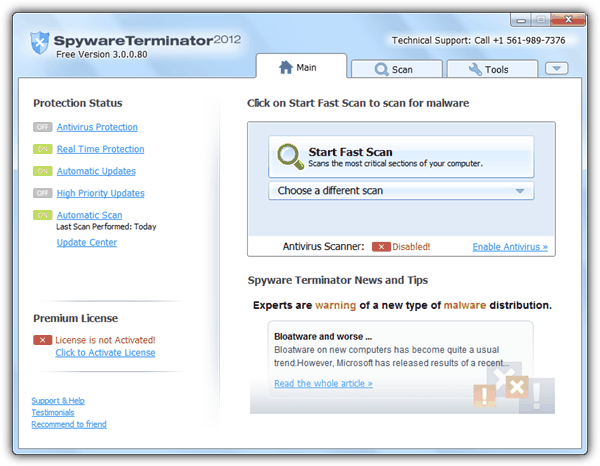Click 'Free Version 3.0.0.80' text
The height and width of the screenshot is (466, 600).
coord(102,54)
